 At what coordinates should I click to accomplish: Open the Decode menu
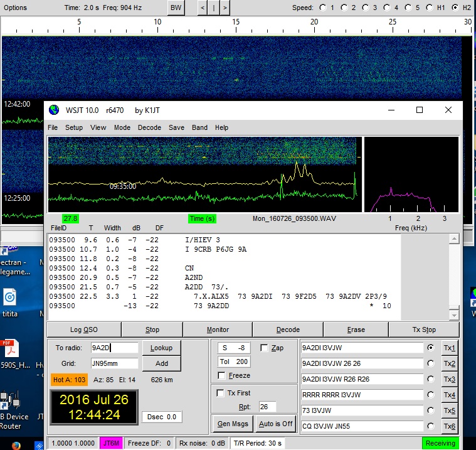click(149, 127)
